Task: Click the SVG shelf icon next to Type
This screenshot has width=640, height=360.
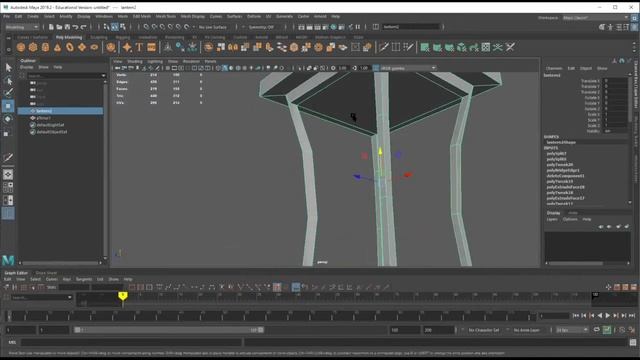Action: point(151,47)
